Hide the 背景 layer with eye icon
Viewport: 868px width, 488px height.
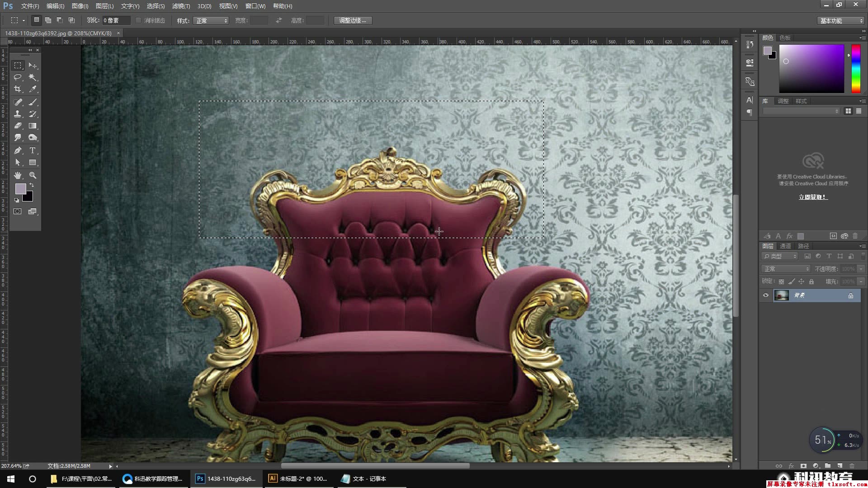pos(766,296)
